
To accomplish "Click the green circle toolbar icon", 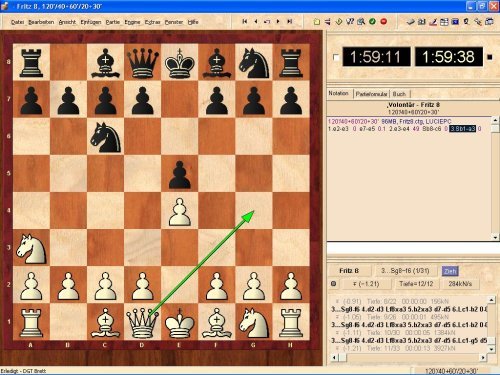I will [372, 21].
